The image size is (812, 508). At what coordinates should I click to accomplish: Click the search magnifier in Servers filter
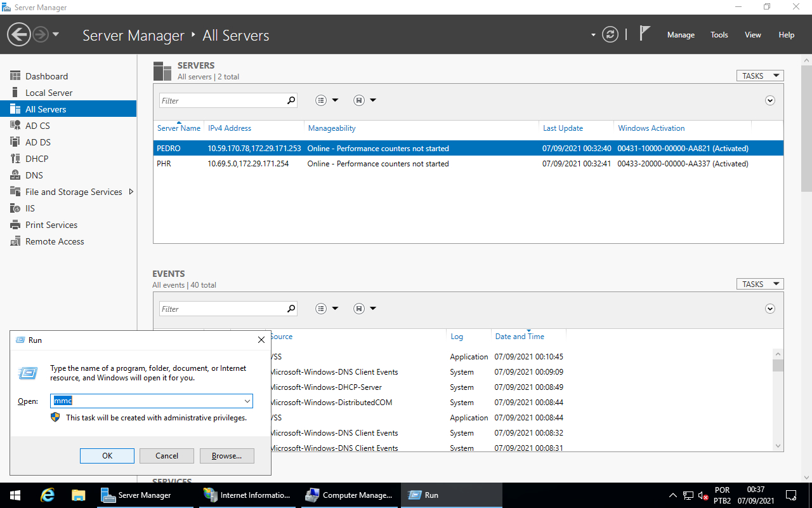coord(291,100)
